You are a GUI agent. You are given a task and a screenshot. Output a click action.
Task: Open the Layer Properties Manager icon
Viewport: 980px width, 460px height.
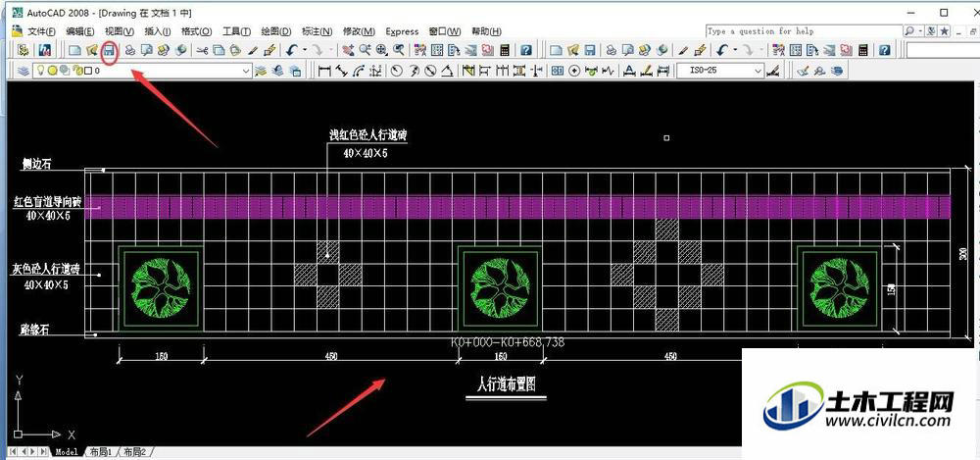tap(24, 71)
